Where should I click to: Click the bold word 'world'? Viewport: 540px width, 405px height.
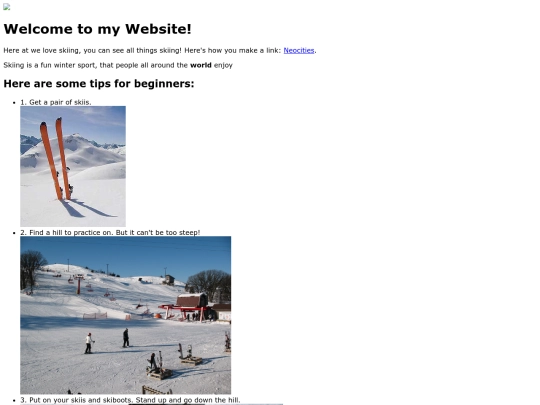[x=201, y=65]
